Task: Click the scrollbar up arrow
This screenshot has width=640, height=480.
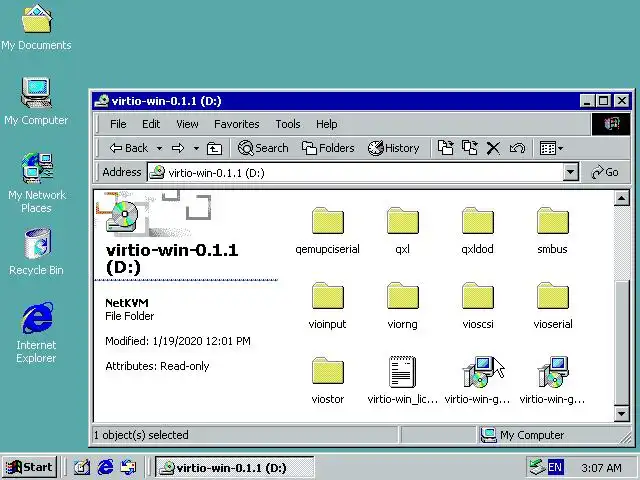Action: coord(621,198)
